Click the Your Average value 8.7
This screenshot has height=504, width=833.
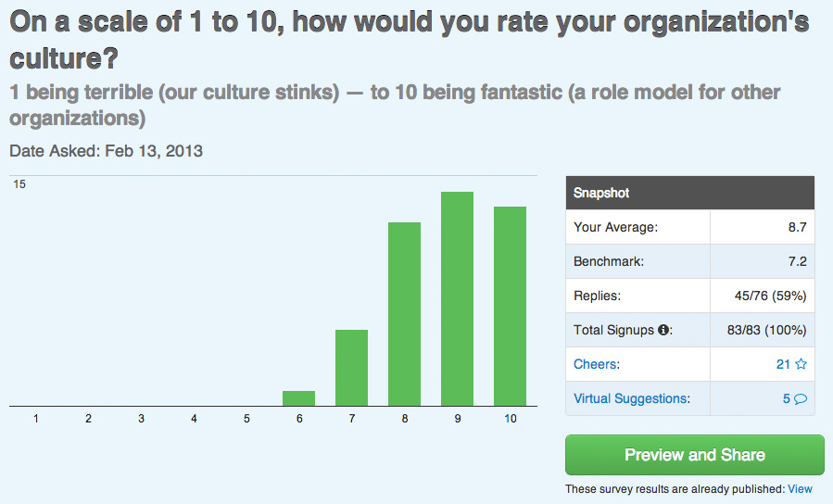pyautogui.click(x=795, y=227)
